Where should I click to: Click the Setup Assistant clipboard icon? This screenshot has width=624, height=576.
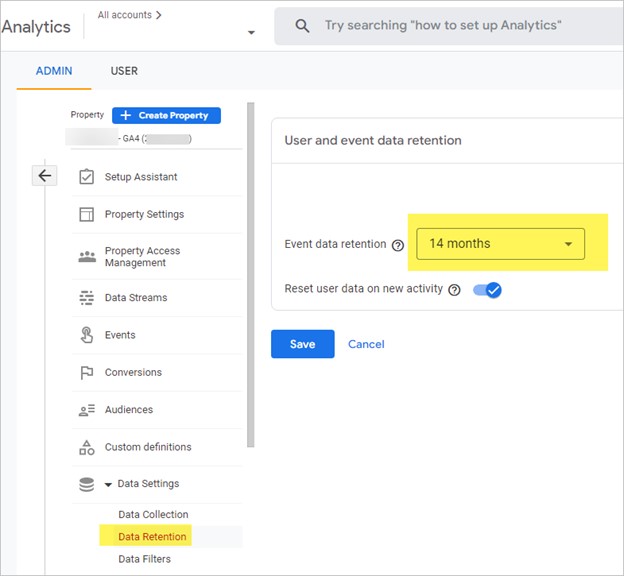(x=87, y=177)
